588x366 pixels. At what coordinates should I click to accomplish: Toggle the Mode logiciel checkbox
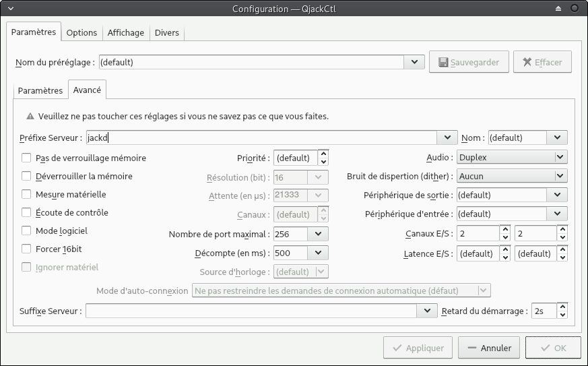coord(26,231)
